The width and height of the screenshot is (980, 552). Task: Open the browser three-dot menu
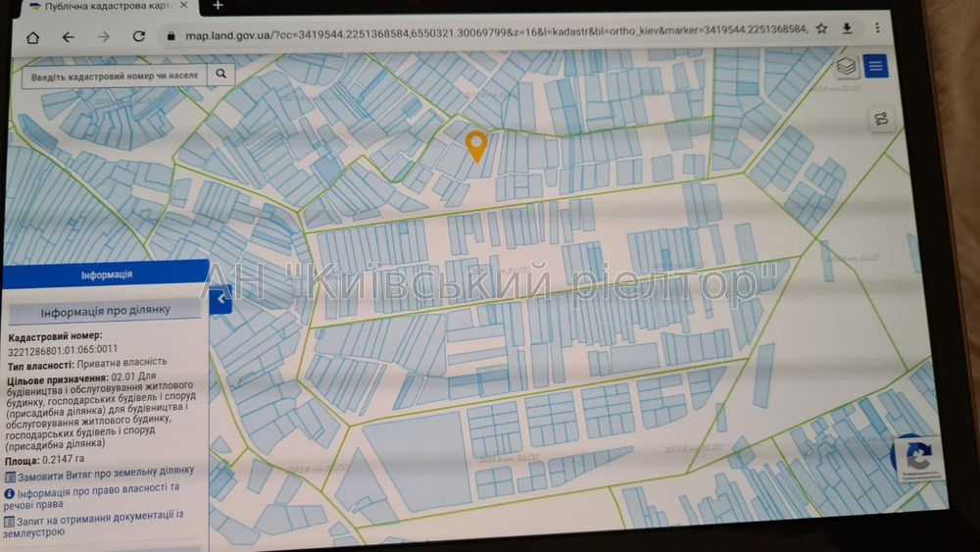point(877,28)
